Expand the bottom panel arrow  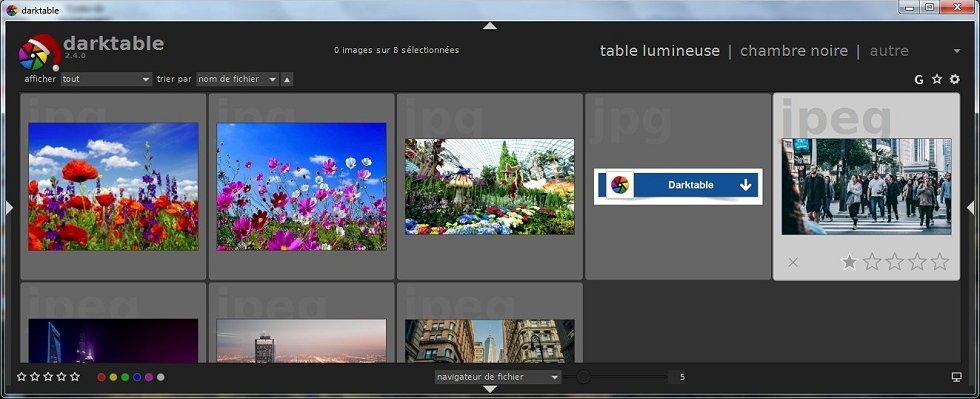[x=490, y=389]
